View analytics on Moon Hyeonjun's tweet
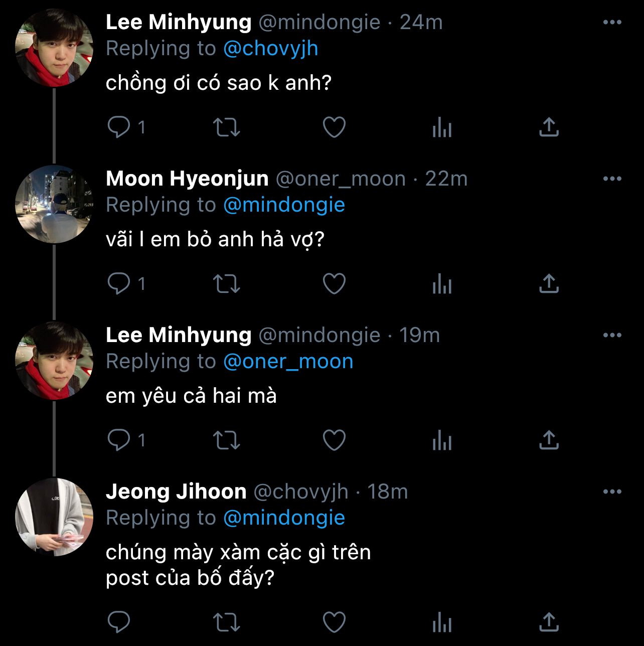 [442, 284]
